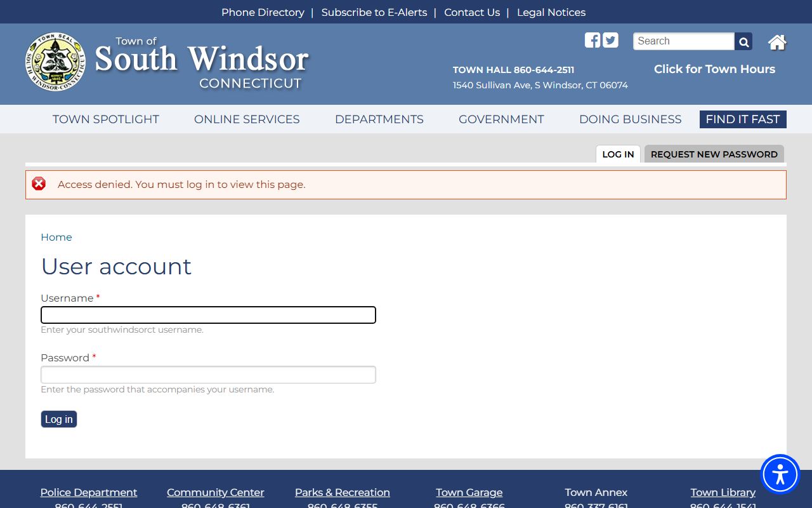This screenshot has width=812, height=508.
Task: Open Town Library footer link
Action: pos(723,492)
